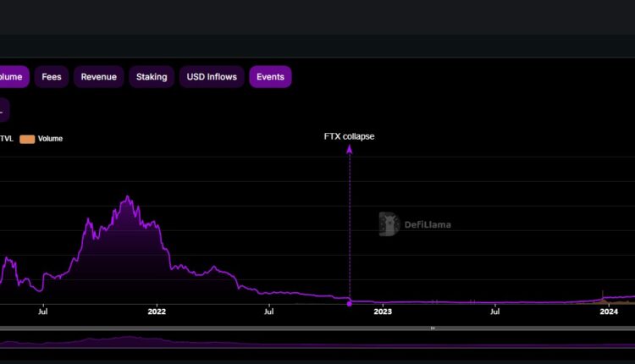Disable the Events overlay toggle
Image resolution: width=635 pixels, height=364 pixels.
270,77
